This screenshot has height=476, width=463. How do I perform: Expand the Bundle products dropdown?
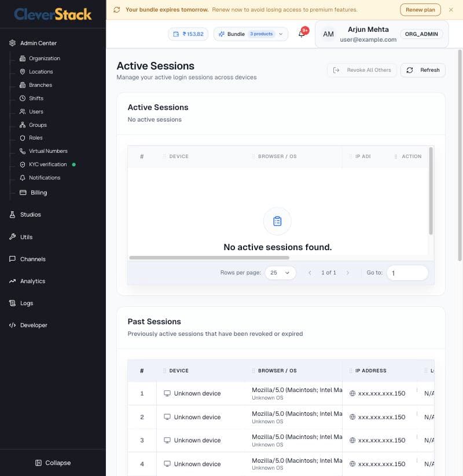tap(251, 34)
